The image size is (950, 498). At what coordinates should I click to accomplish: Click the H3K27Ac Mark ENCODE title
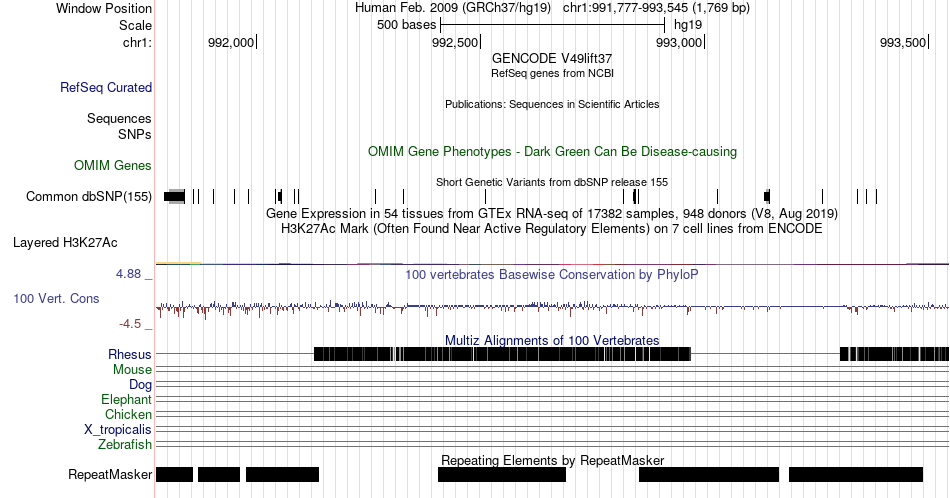tap(552, 228)
